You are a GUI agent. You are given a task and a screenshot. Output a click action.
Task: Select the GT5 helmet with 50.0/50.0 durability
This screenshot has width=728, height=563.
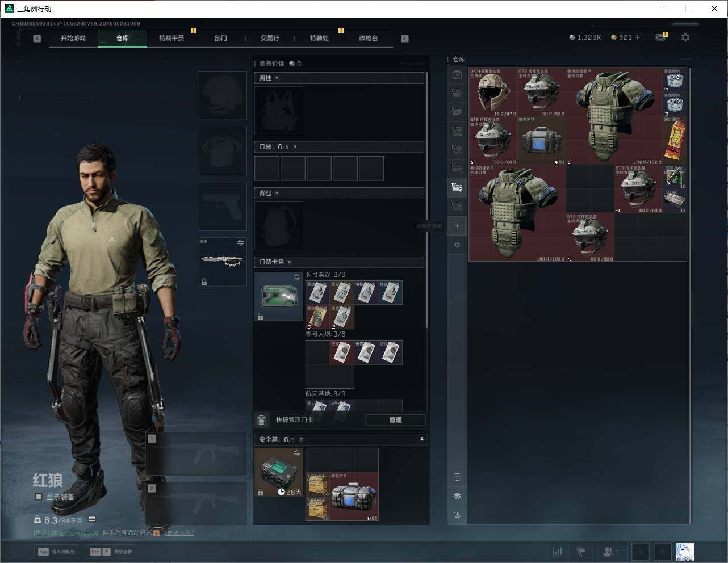pos(542,93)
